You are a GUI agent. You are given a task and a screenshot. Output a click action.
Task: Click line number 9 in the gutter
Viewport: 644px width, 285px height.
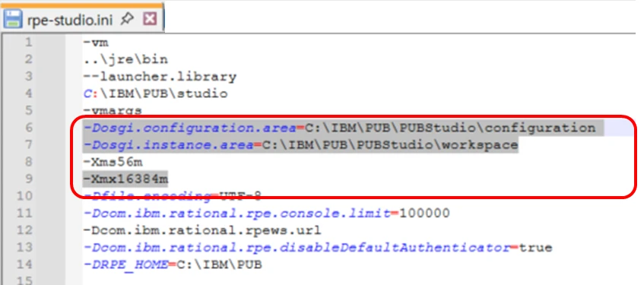pyautogui.click(x=28, y=179)
